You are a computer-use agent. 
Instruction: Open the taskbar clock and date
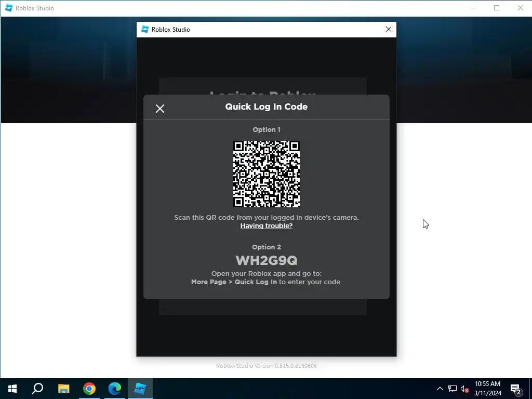pyautogui.click(x=487, y=389)
